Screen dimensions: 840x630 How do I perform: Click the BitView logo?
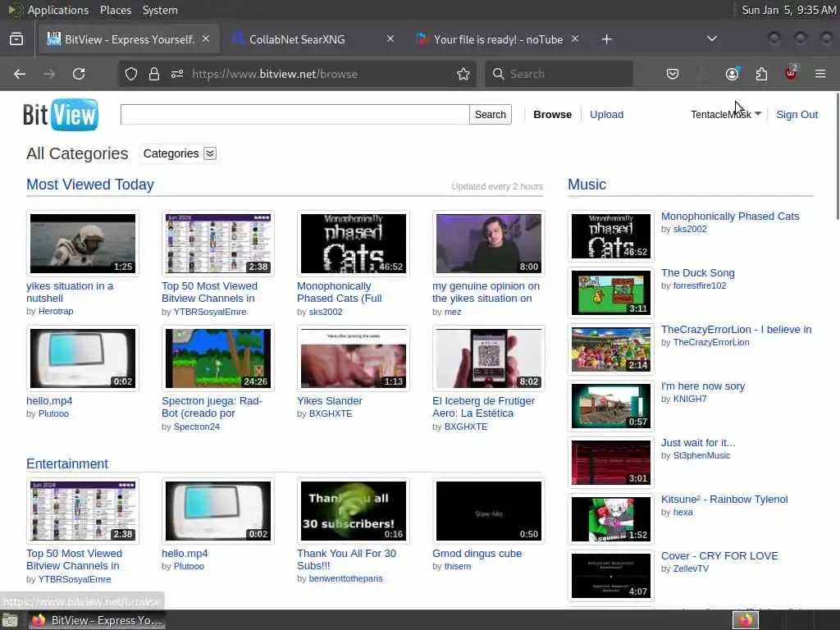[61, 115]
